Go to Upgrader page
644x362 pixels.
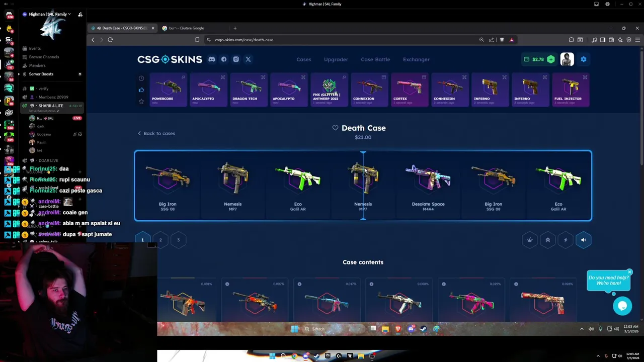[336, 59]
